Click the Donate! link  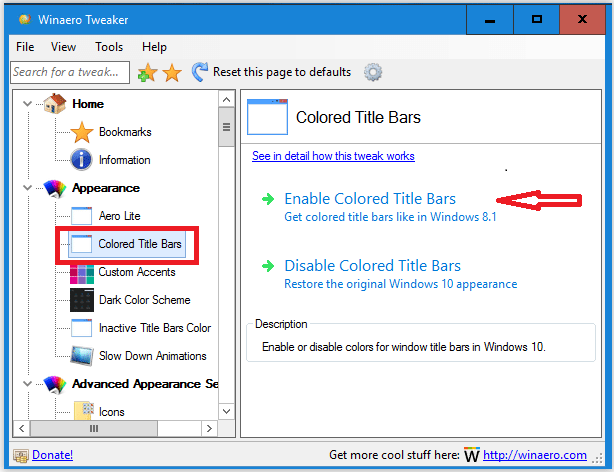click(52, 455)
